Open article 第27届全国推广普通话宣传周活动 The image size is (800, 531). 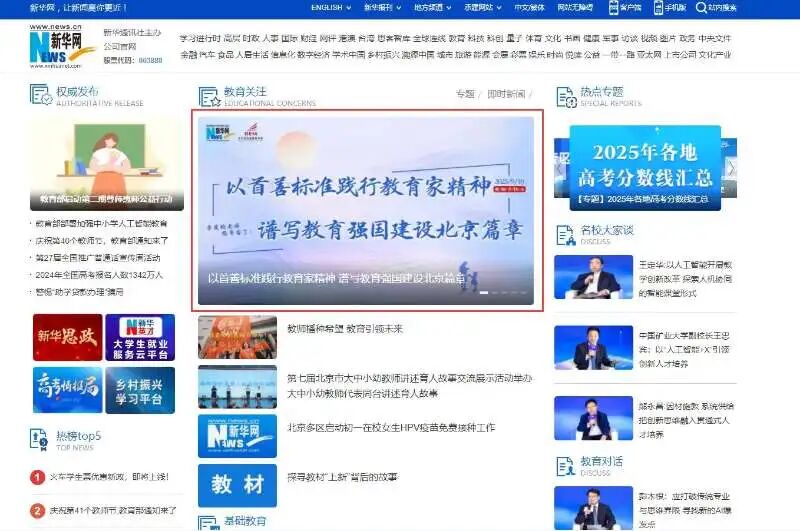click(98, 258)
